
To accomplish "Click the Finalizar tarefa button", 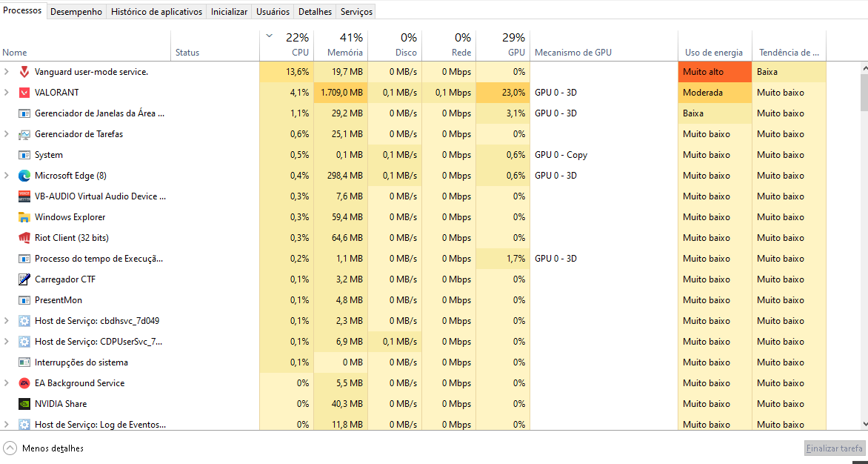I will (x=834, y=448).
